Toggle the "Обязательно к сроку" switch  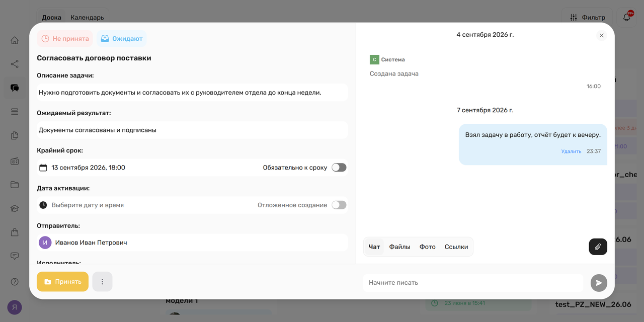tap(339, 168)
